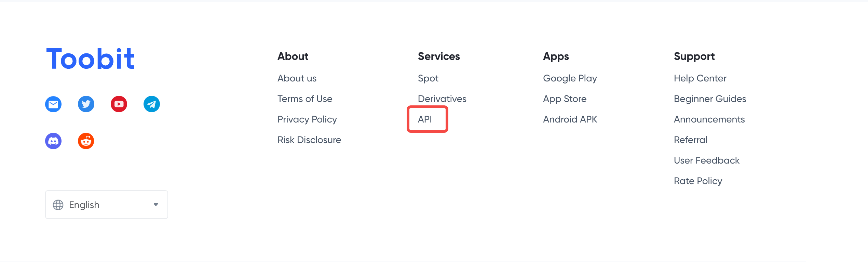Go to Derivatives trading
This screenshot has height=271, width=868.
click(x=442, y=99)
